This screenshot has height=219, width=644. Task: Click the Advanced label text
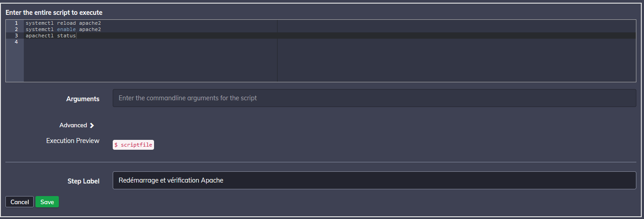(73, 125)
